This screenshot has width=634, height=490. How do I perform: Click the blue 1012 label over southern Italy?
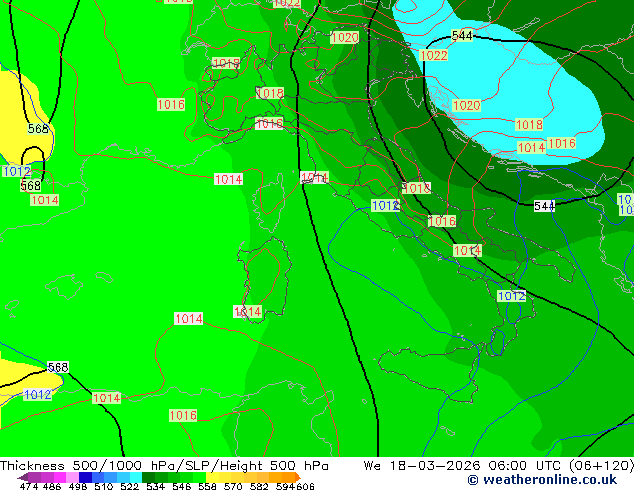click(511, 296)
